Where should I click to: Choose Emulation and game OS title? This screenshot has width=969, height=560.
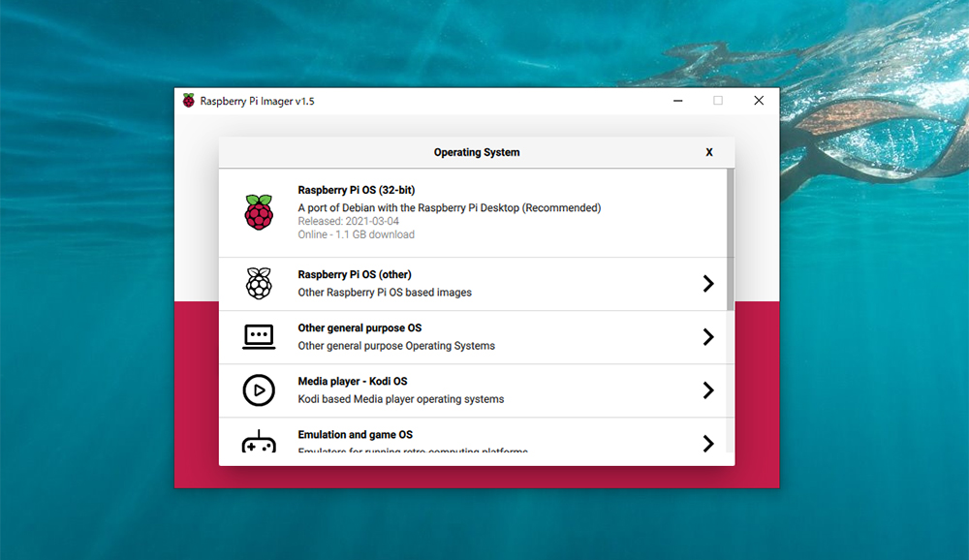tap(355, 434)
